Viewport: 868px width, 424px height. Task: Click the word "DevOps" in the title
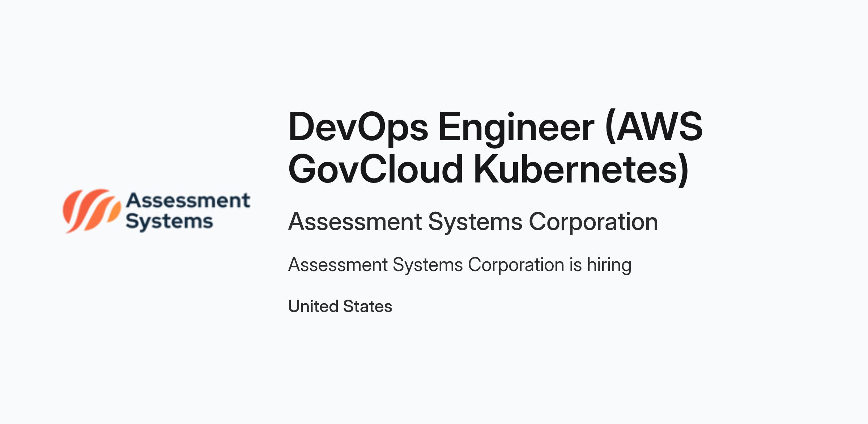(358, 128)
